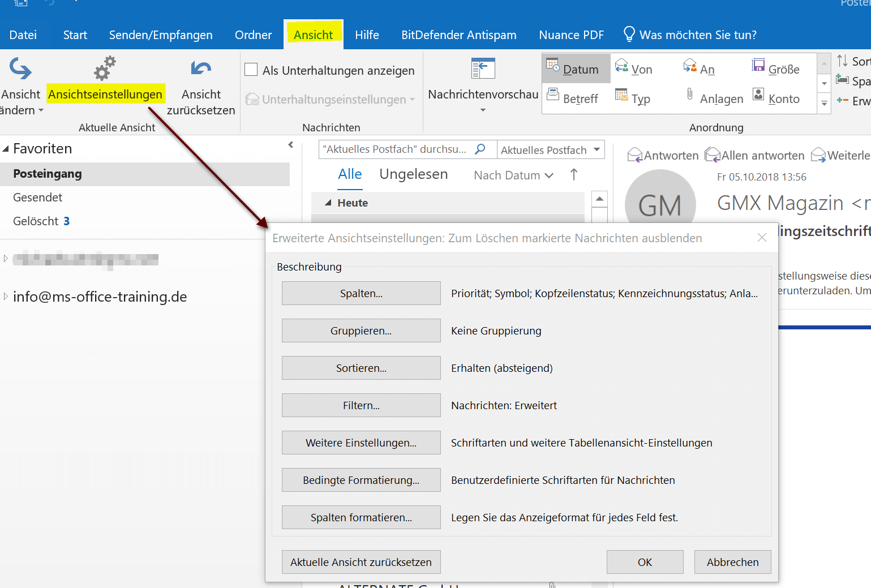Arrange messages by An
The height and width of the screenshot is (588, 871).
tap(699, 68)
